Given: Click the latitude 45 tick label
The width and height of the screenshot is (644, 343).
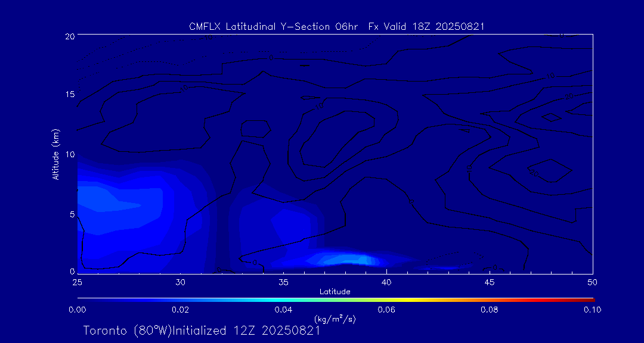Looking at the screenshot, I should [490, 282].
